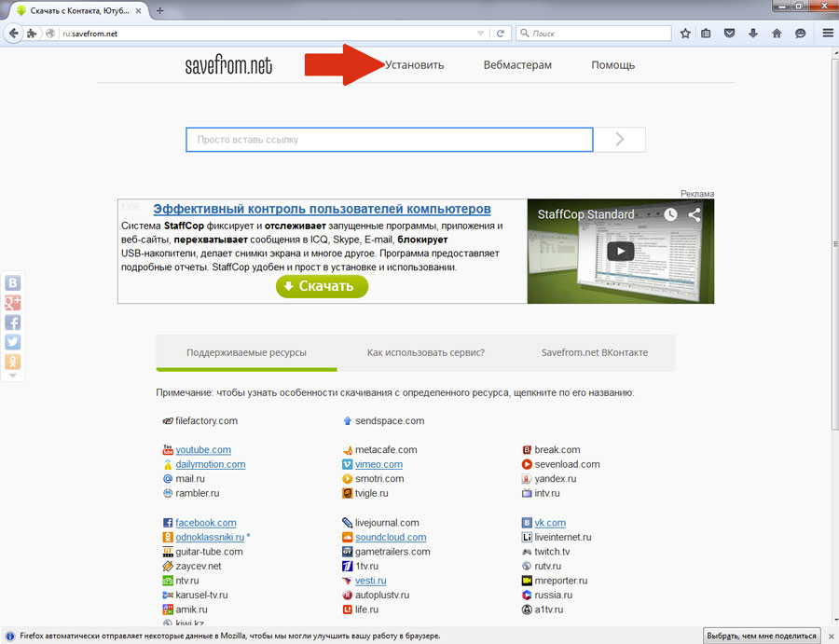This screenshot has width=839, height=644.
Task: Switch to Как использовать сервис tab
Action: (425, 353)
